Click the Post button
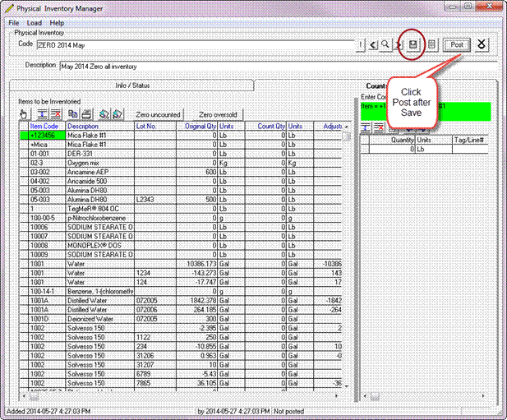Viewport: 507px width, 420px height. pyautogui.click(x=457, y=44)
